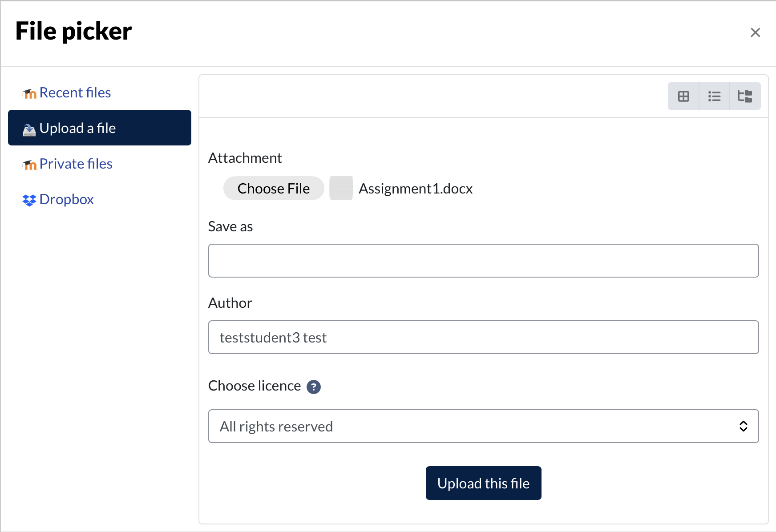Click the licence dropdown arrows
This screenshot has width=776, height=532.
click(x=743, y=426)
